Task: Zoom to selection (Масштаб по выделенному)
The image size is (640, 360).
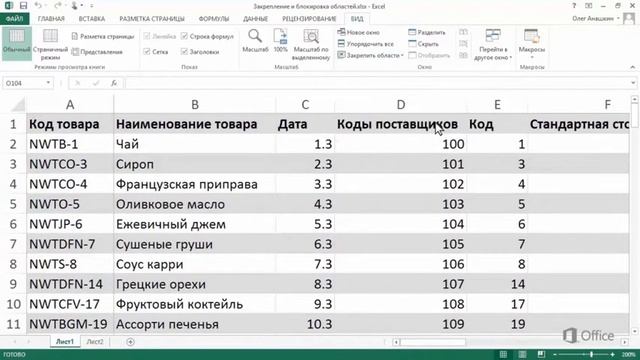Action: pyautogui.click(x=311, y=44)
